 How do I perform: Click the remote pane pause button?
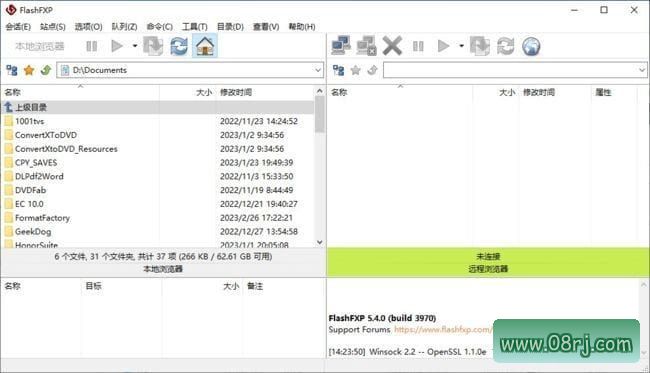tap(418, 46)
